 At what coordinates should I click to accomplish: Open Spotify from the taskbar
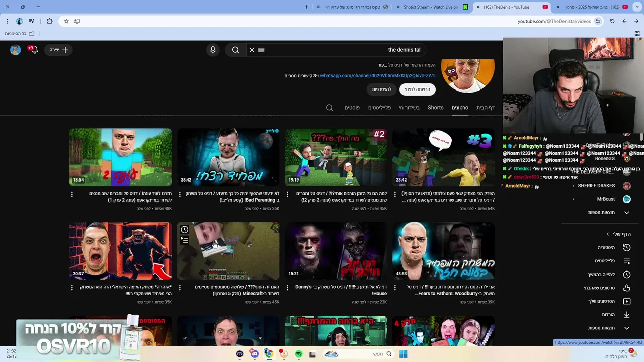(x=298, y=354)
